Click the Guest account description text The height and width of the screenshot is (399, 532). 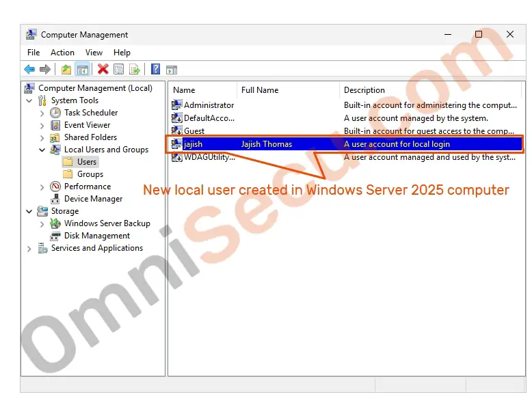(429, 131)
